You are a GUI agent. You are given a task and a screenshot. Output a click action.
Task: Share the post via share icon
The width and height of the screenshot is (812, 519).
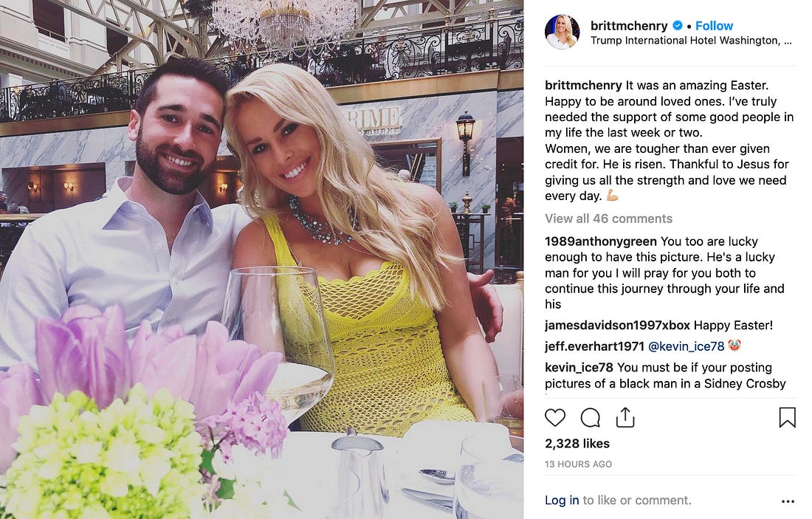point(625,417)
